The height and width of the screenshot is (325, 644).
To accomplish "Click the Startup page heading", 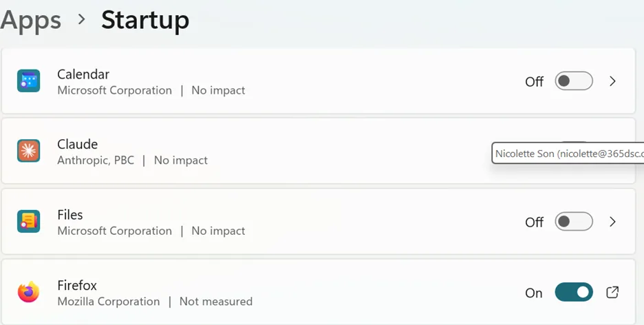I will click(x=145, y=21).
